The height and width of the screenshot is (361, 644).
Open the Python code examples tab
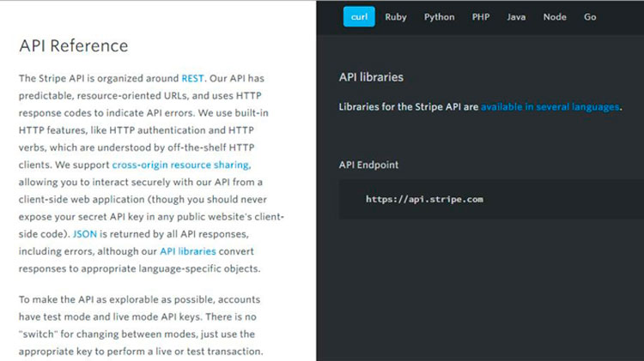[x=439, y=17]
